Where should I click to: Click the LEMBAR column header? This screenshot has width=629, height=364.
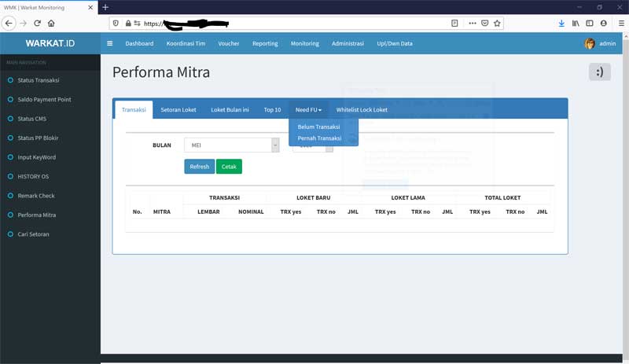(208, 211)
